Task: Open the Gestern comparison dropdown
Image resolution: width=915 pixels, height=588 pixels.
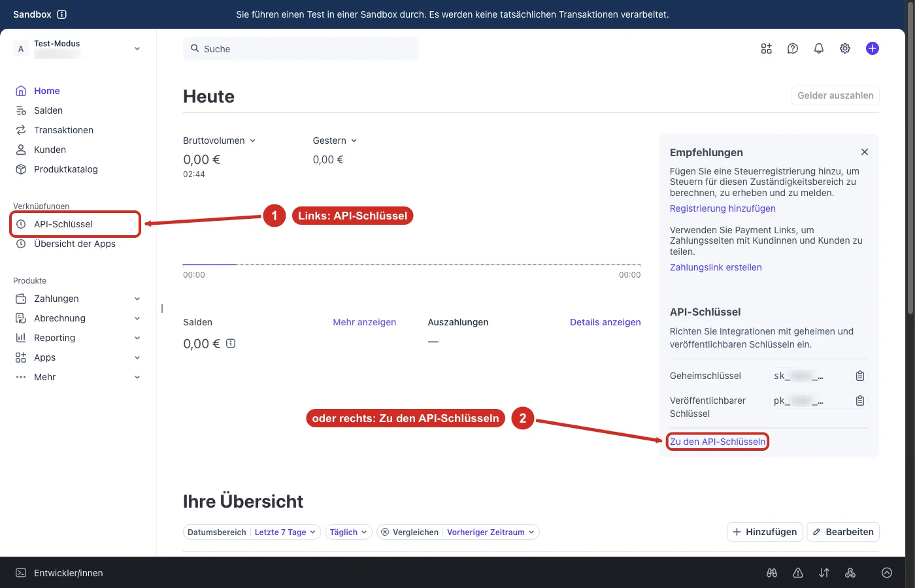Action: (x=335, y=140)
